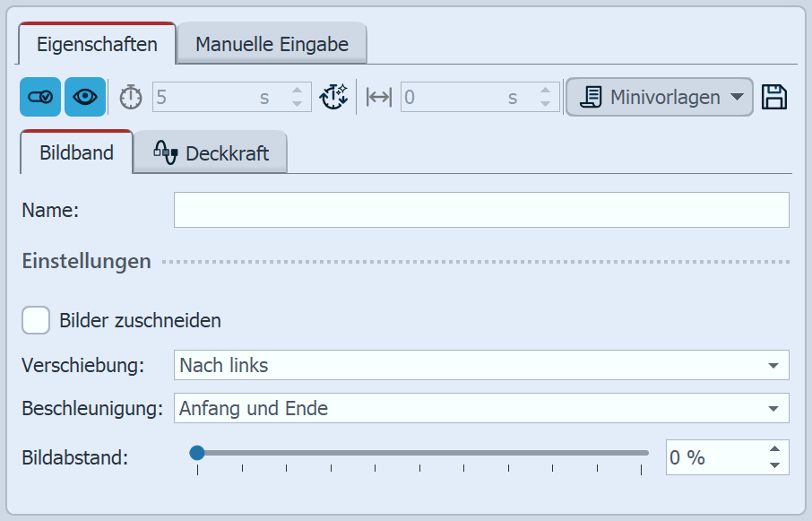Switch to the Manuelle Eingabe tab
Viewport: 812px width, 521px height.
click(271, 42)
